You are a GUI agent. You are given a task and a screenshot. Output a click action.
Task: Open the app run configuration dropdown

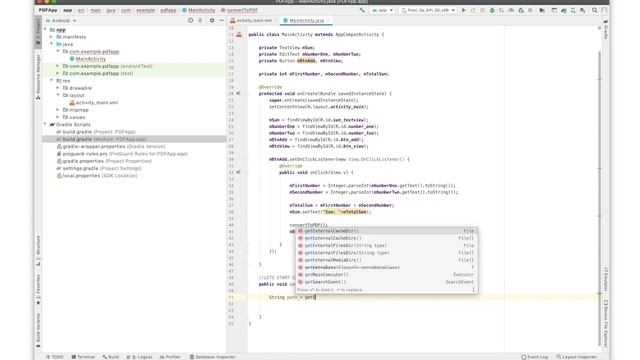(382, 10)
